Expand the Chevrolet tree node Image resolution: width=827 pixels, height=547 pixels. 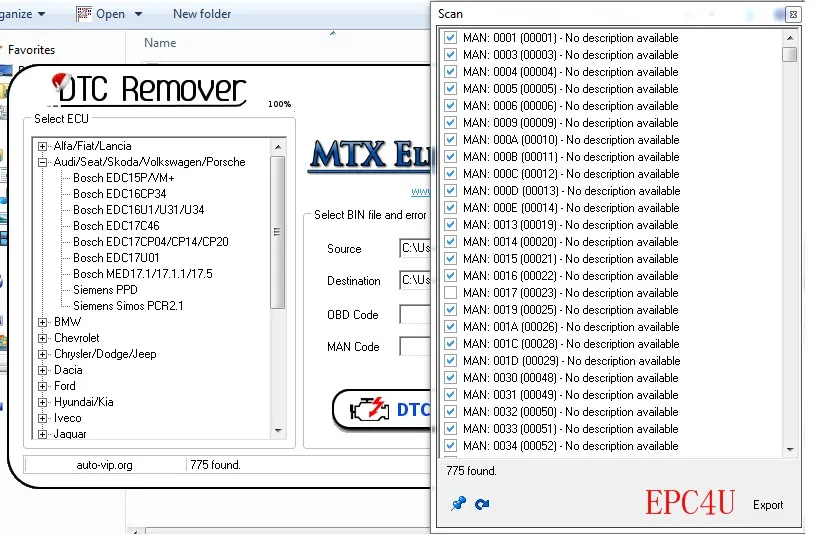(x=43, y=338)
